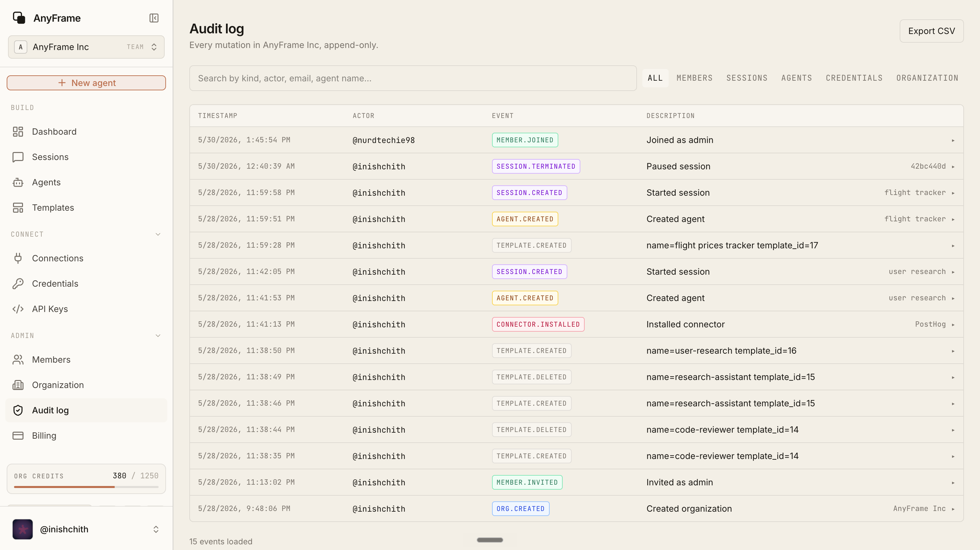Screen dimensions: 980x550
Task: Select Audit log in sidebar
Action: pyautogui.click(x=86, y=410)
